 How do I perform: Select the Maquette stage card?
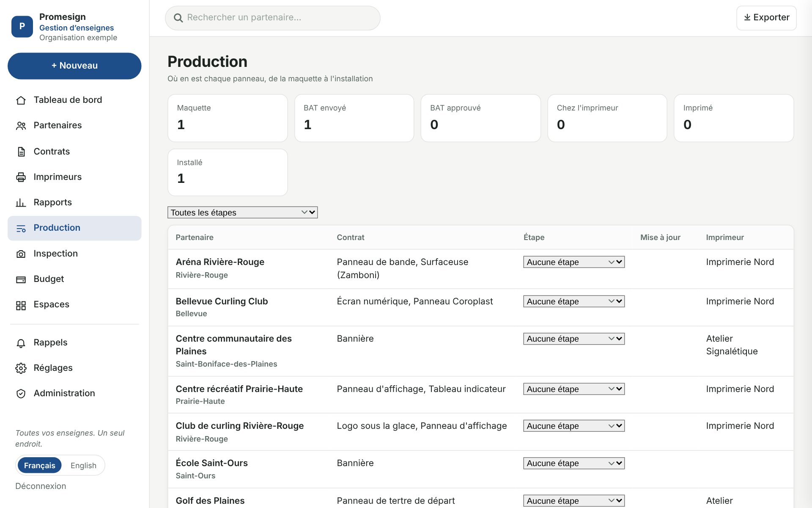pyautogui.click(x=228, y=118)
